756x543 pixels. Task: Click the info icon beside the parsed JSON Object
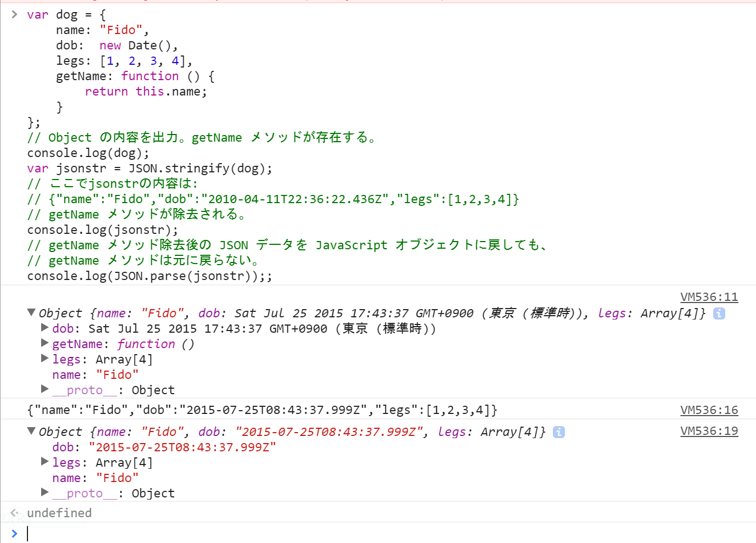coord(558,432)
